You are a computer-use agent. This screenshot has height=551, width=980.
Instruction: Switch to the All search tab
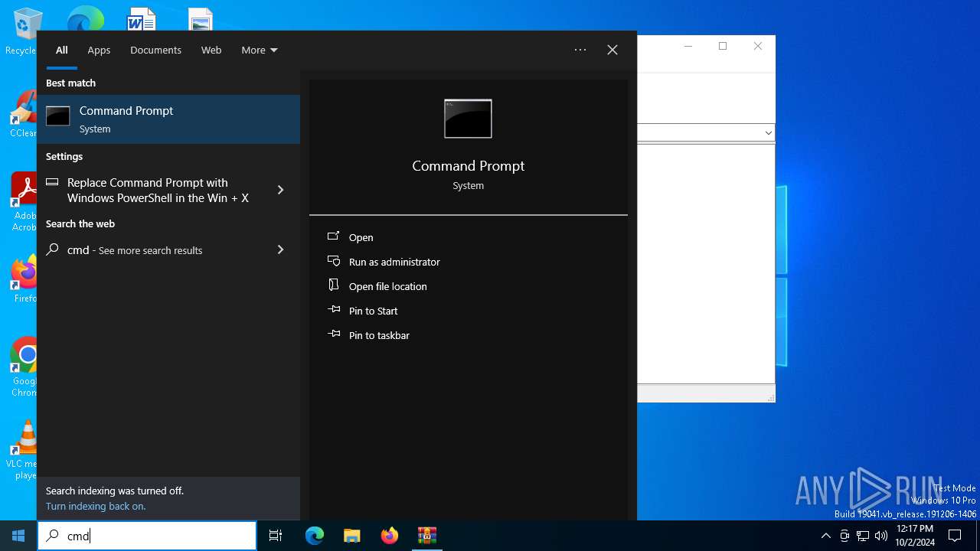pyautogui.click(x=62, y=50)
